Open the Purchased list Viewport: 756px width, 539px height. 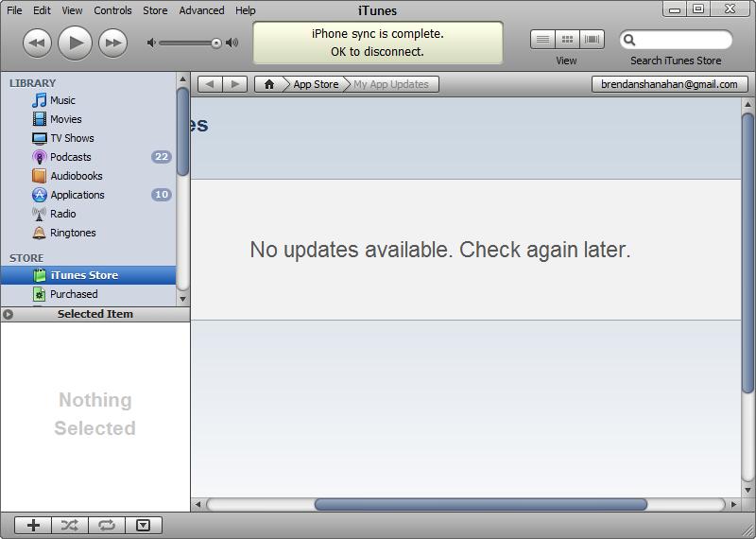point(88,294)
